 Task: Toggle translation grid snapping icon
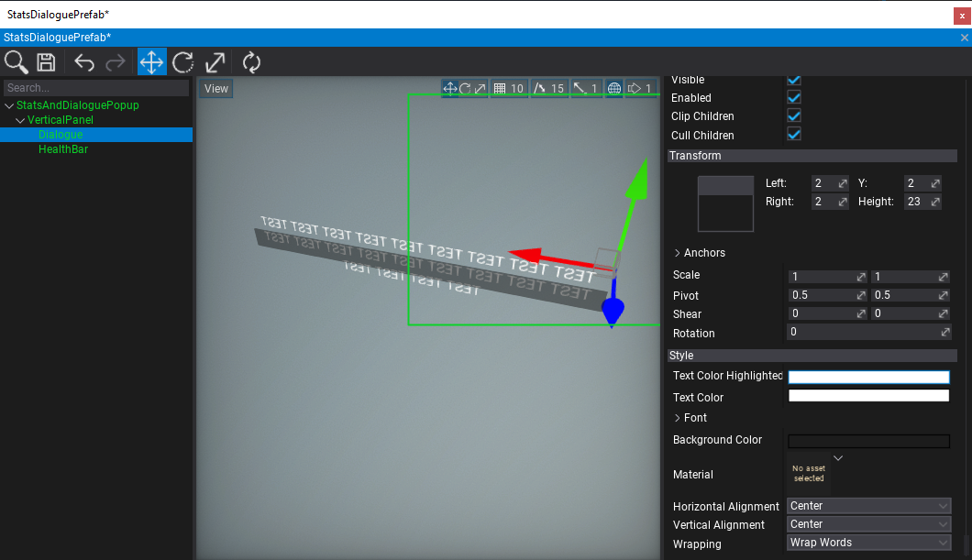pyautogui.click(x=500, y=89)
